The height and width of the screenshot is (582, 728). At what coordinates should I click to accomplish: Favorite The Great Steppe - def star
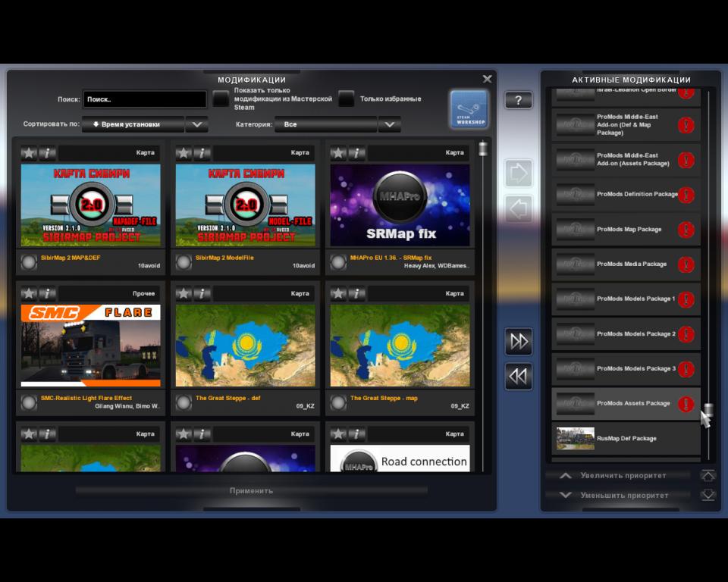[x=184, y=293]
